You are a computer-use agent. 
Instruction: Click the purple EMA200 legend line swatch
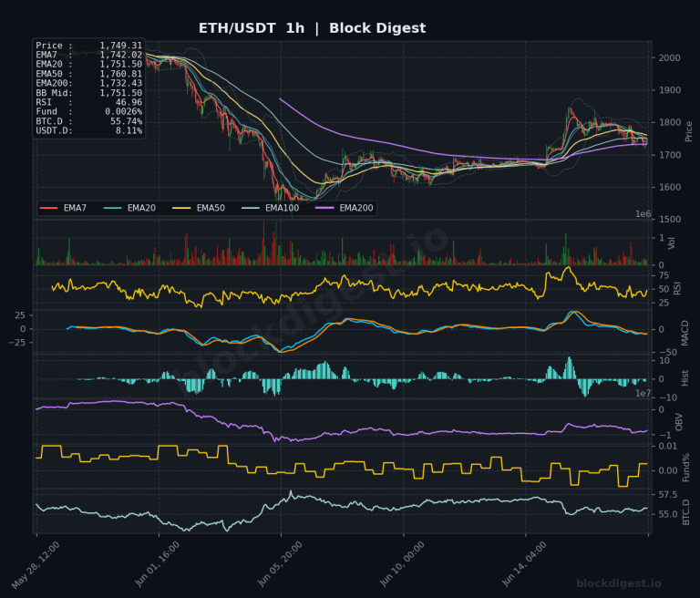click(x=324, y=208)
